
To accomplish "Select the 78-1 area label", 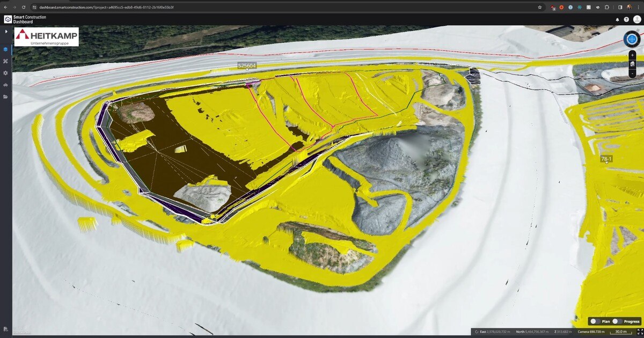I will click(x=606, y=159).
